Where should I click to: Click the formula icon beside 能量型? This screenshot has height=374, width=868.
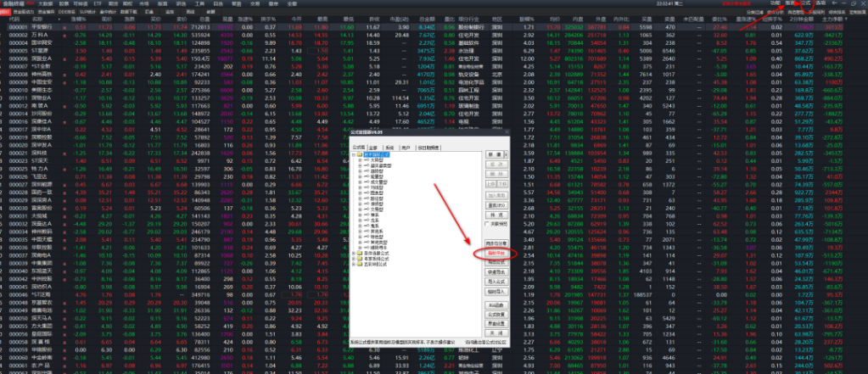point(366,176)
